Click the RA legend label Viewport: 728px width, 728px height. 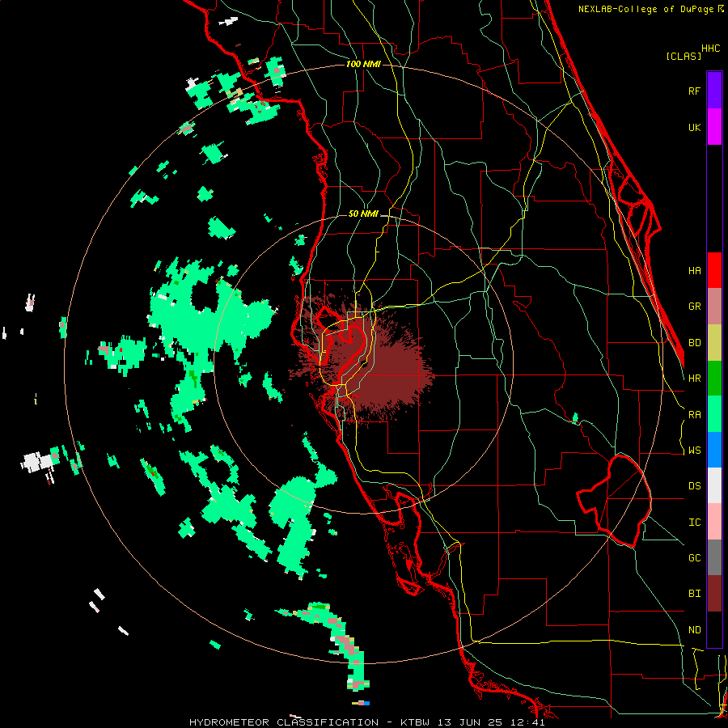pyautogui.click(x=694, y=415)
